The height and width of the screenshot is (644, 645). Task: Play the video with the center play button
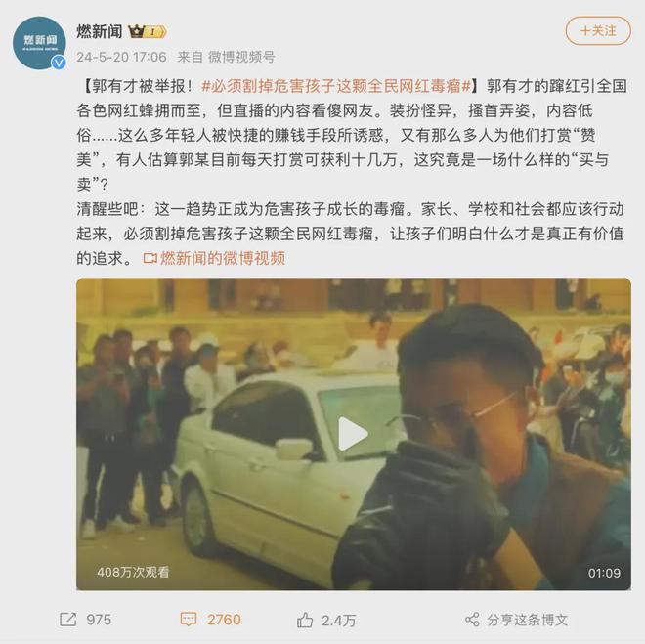click(353, 433)
